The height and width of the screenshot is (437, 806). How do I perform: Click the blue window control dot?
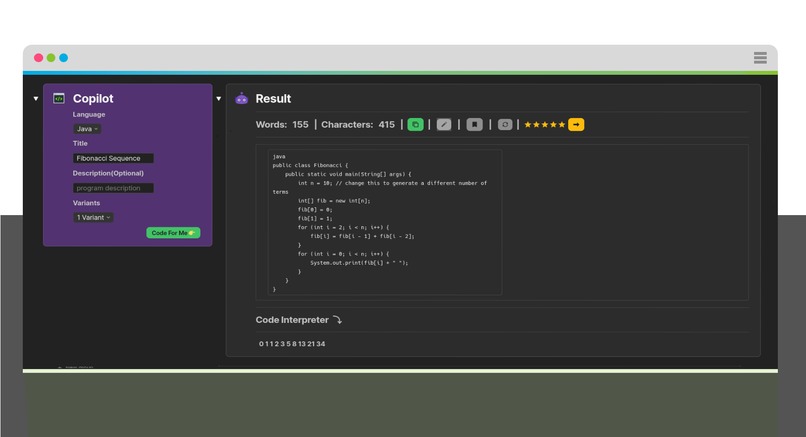click(x=63, y=58)
